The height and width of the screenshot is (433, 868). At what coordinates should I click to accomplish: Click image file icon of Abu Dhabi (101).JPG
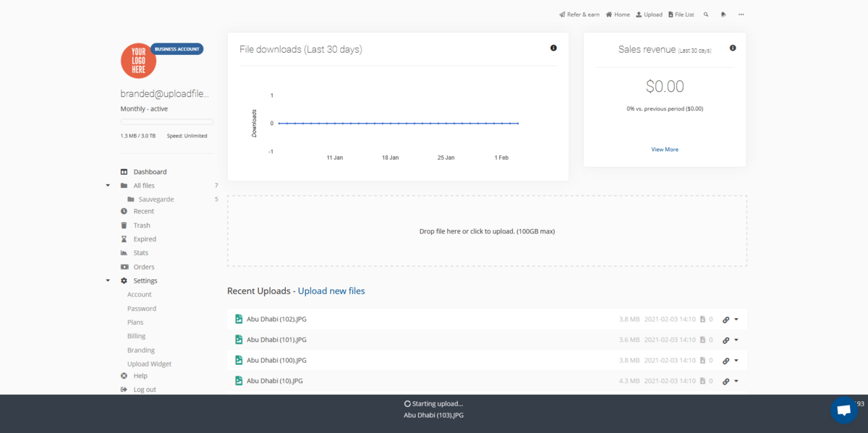coord(239,340)
